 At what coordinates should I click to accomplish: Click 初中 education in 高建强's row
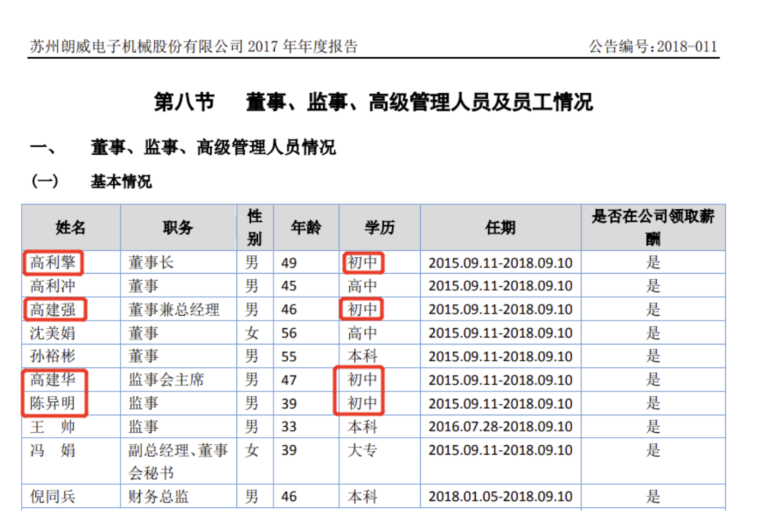click(x=362, y=310)
